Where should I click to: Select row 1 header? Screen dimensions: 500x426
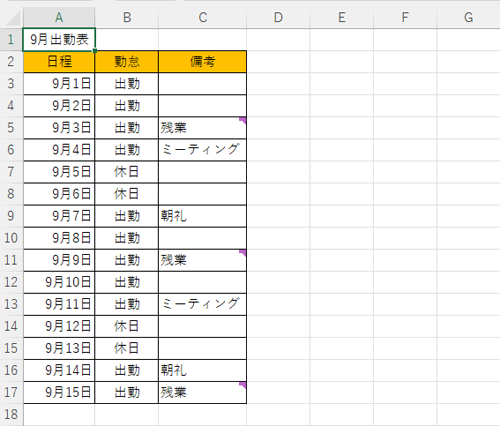tap(11, 39)
